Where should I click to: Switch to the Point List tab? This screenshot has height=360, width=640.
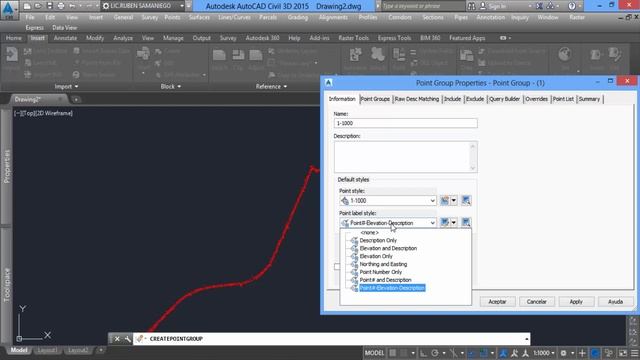[563, 99]
